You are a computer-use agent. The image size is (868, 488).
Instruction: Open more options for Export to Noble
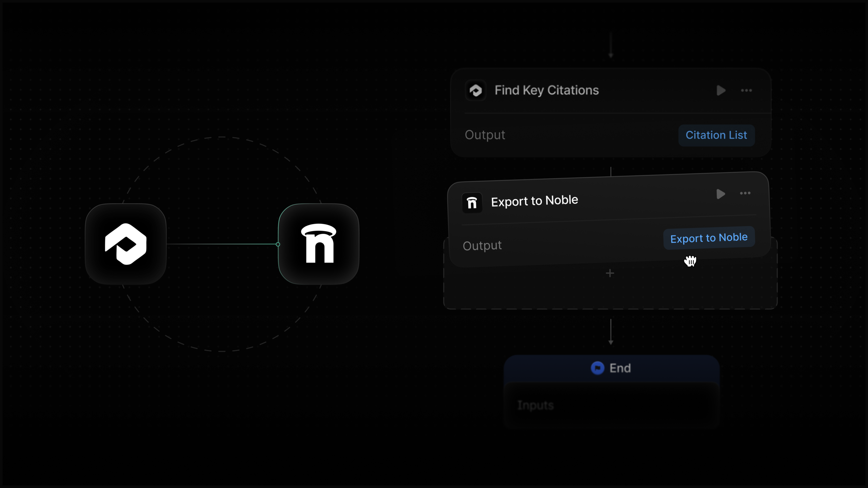(745, 193)
